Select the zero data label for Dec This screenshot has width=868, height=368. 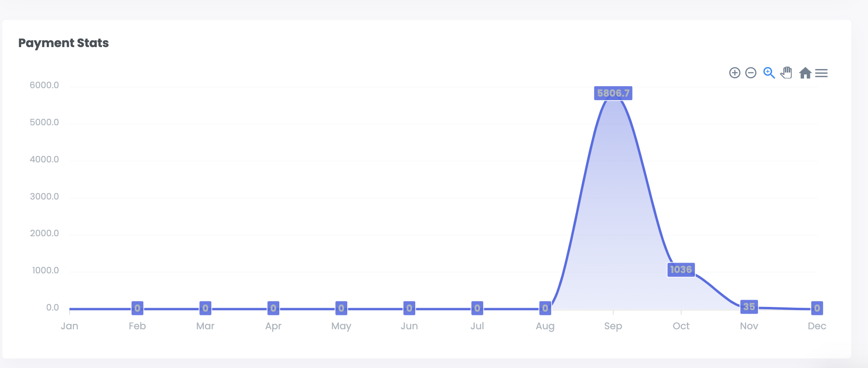pyautogui.click(x=817, y=308)
